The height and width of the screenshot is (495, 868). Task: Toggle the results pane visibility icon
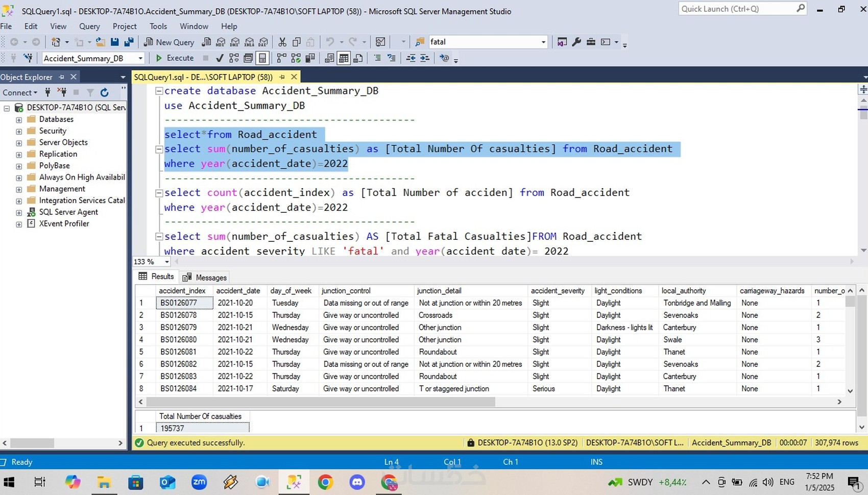click(x=262, y=58)
